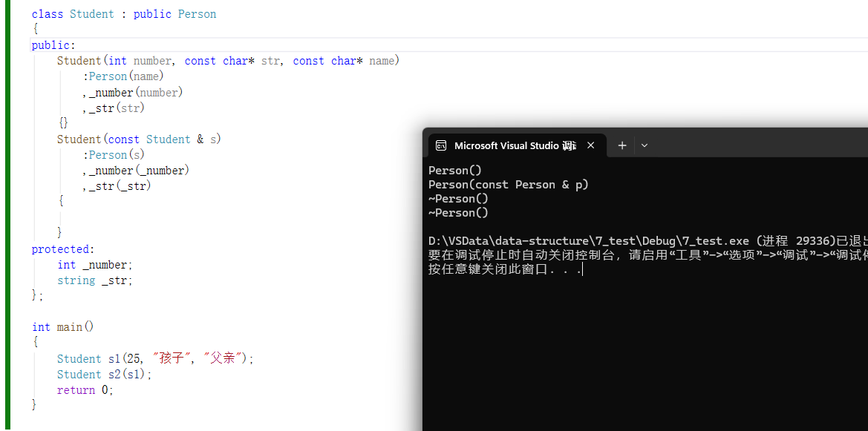Click 'Person()' first console output line
868x431 pixels.
[455, 171]
